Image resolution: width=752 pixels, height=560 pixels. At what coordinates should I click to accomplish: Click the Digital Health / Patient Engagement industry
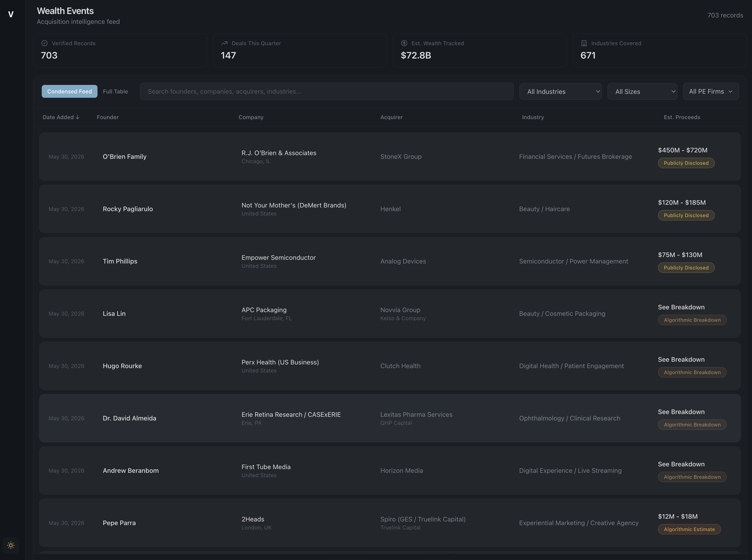coord(571,366)
